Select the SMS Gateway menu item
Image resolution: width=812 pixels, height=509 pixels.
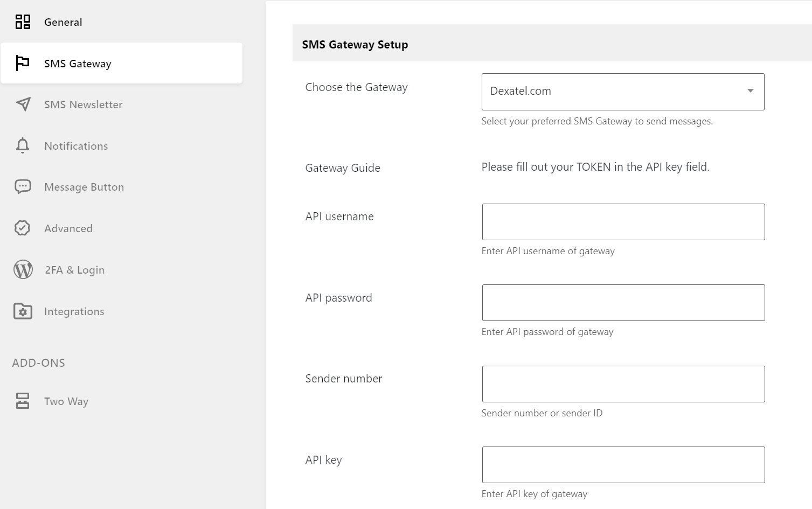[121, 63]
